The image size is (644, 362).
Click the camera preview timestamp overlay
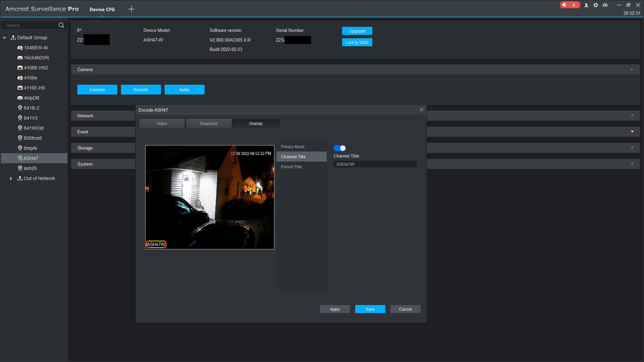(x=251, y=154)
